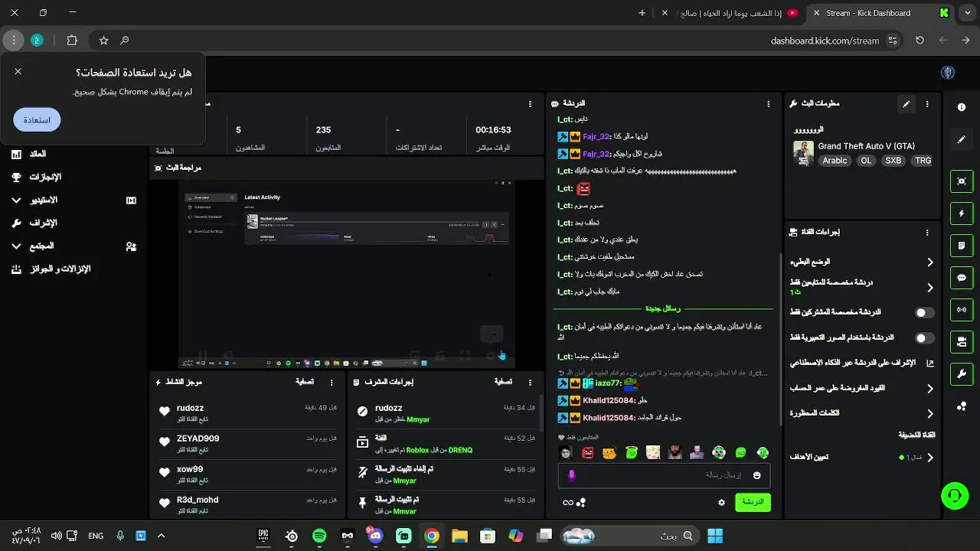980x551 pixels.
Task: Expand the Studio menu in left sidebar
Action: (16, 201)
